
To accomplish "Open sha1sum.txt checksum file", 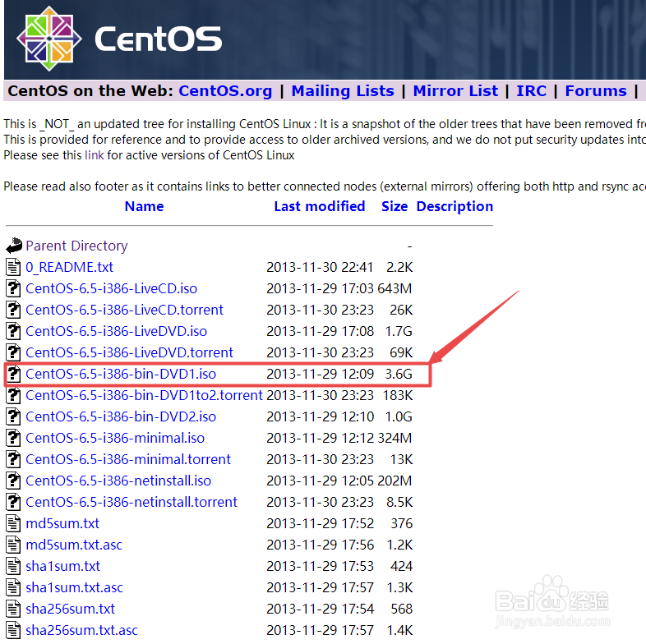I will coord(62,567).
